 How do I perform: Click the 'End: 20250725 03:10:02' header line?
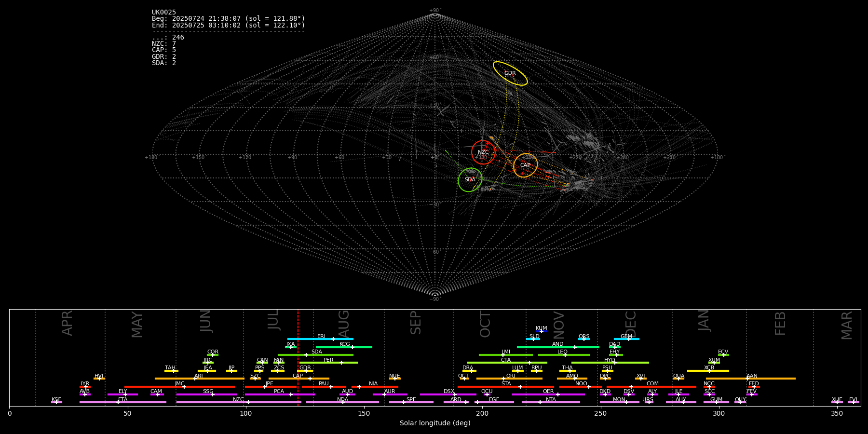pyautogui.click(x=229, y=25)
